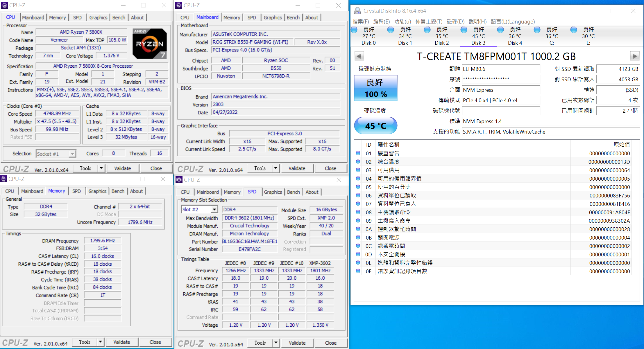The height and width of the screenshot is (349, 644).
Task: Select Disk 0 status icon in CrystalDiskInfo
Action: point(354,30)
